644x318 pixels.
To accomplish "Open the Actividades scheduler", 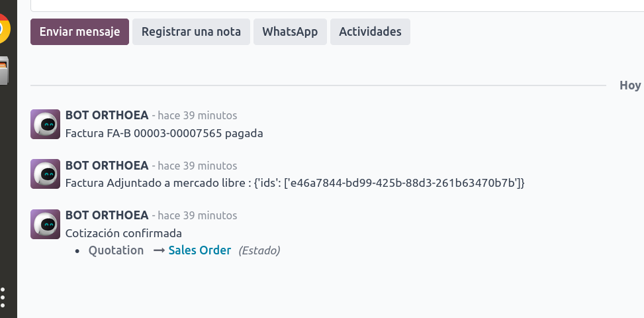I will (x=370, y=32).
